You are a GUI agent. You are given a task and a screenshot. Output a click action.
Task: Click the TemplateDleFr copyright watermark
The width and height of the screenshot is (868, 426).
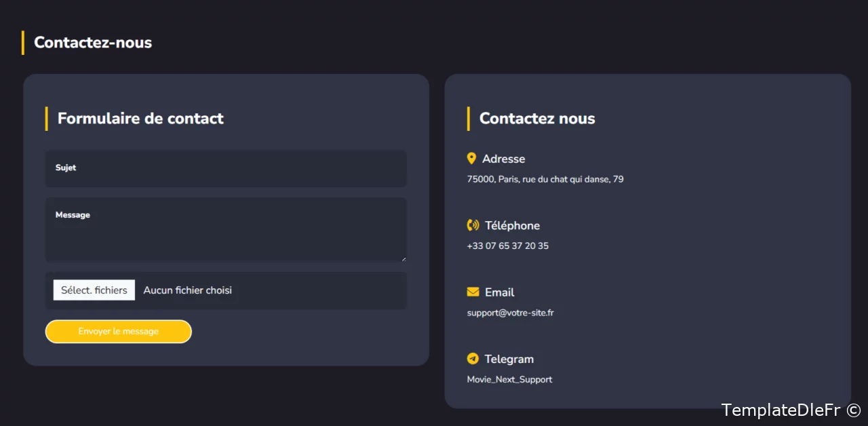[x=791, y=410]
